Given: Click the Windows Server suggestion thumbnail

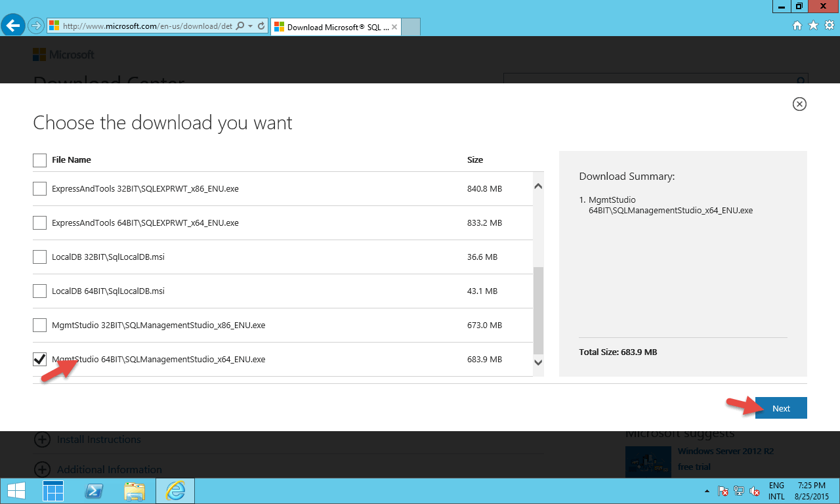Looking at the screenshot, I should 648,461.
